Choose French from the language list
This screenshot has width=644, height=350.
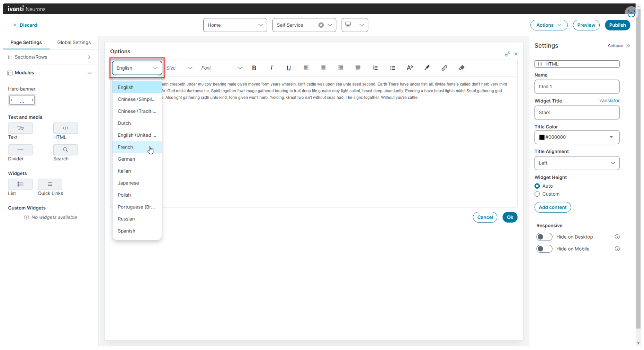137,147
